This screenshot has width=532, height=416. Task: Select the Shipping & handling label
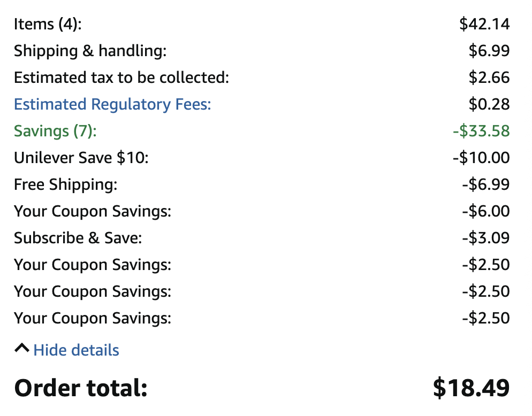(90, 51)
